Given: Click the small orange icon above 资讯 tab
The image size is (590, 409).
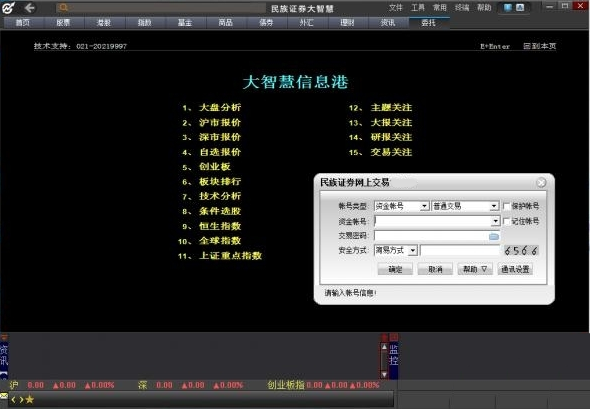Looking at the screenshot, I should coord(4,337).
